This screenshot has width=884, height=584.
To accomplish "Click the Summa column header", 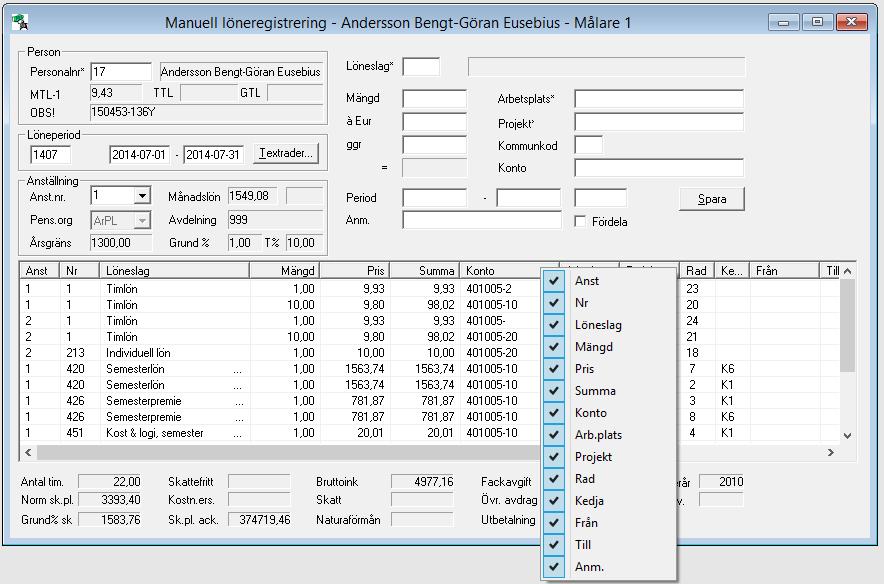I will (425, 271).
